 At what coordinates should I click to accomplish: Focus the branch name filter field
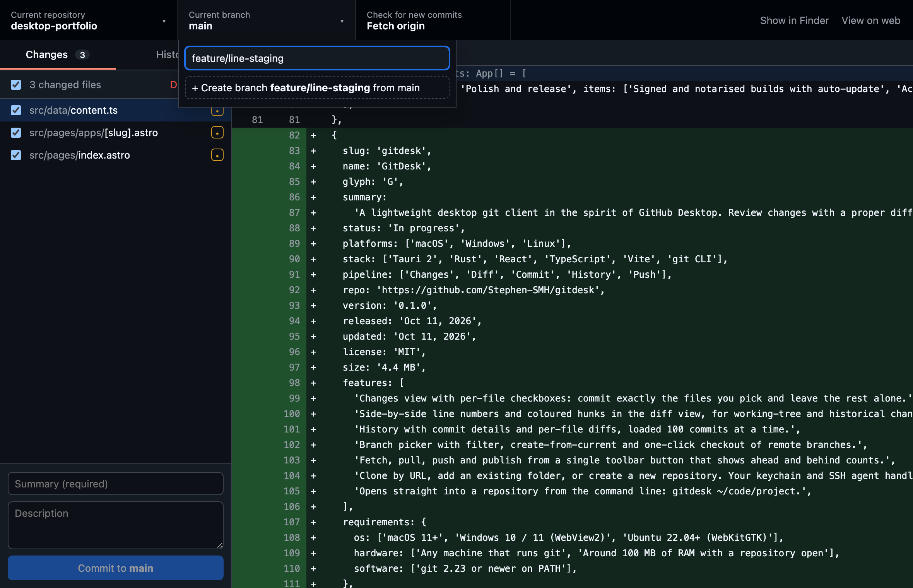point(317,58)
